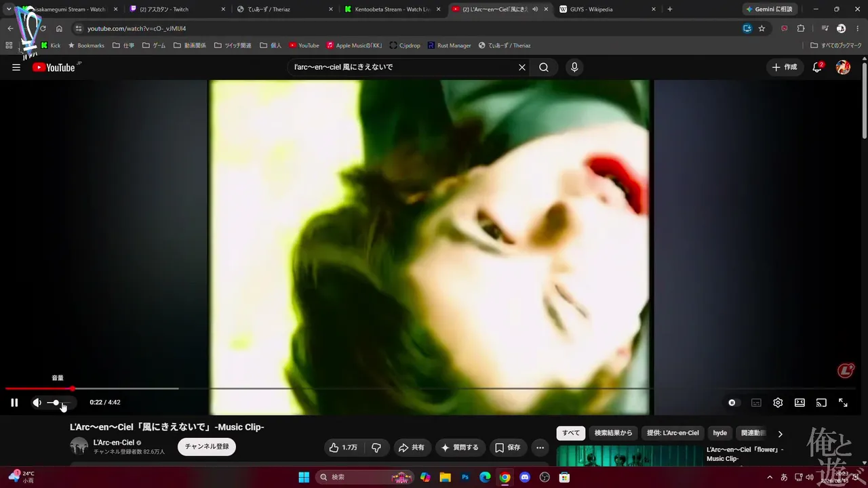Open Discord from the taskbar
This screenshot has width=868, height=488.
click(524, 477)
